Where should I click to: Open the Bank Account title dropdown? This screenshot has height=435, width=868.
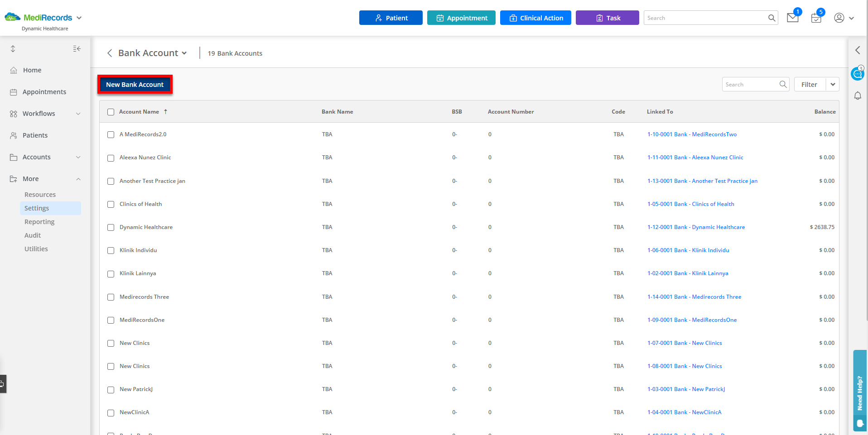point(184,53)
